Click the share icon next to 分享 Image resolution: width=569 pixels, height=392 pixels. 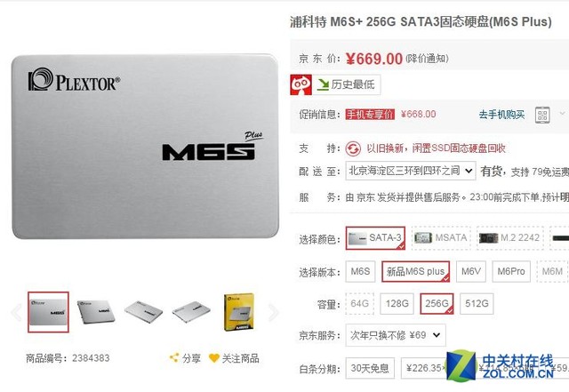pyautogui.click(x=174, y=357)
